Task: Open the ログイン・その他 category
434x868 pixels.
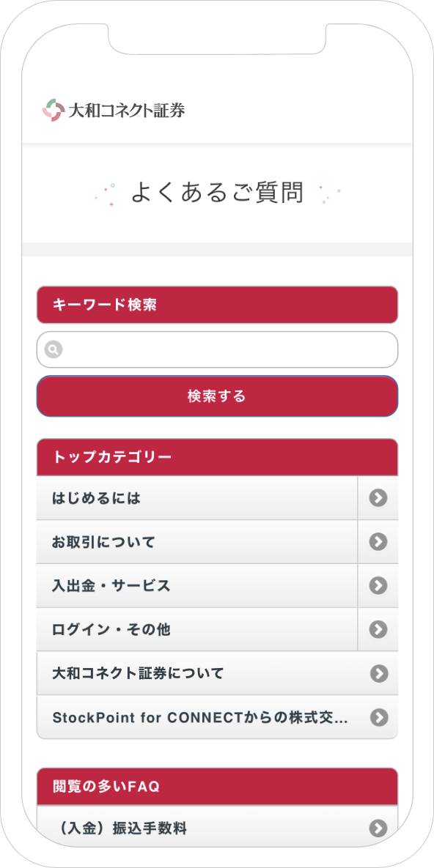Action: 196,629
